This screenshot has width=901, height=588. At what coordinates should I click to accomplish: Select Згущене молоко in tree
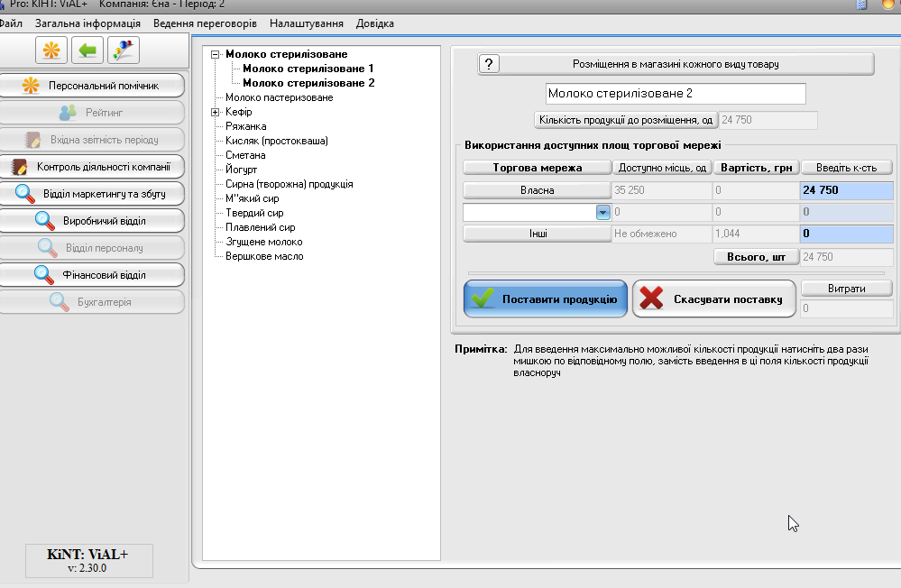tap(263, 242)
